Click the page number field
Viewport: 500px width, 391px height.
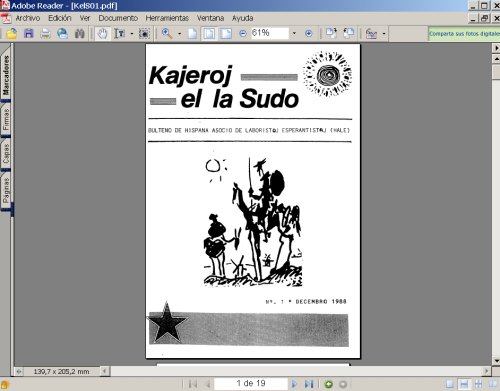(x=251, y=383)
